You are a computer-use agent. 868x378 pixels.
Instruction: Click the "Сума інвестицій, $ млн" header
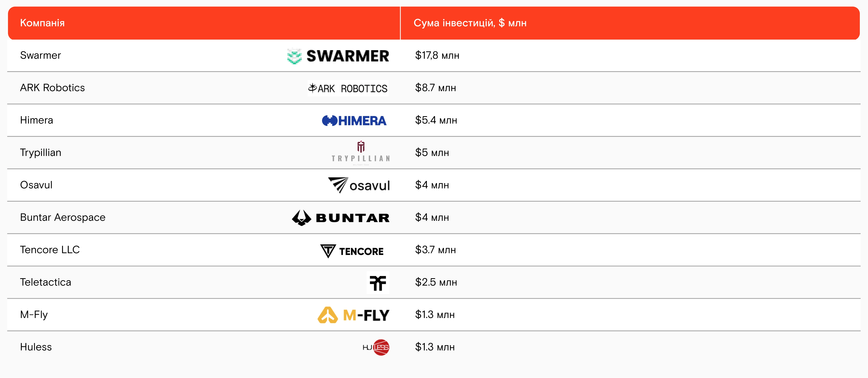(x=470, y=23)
